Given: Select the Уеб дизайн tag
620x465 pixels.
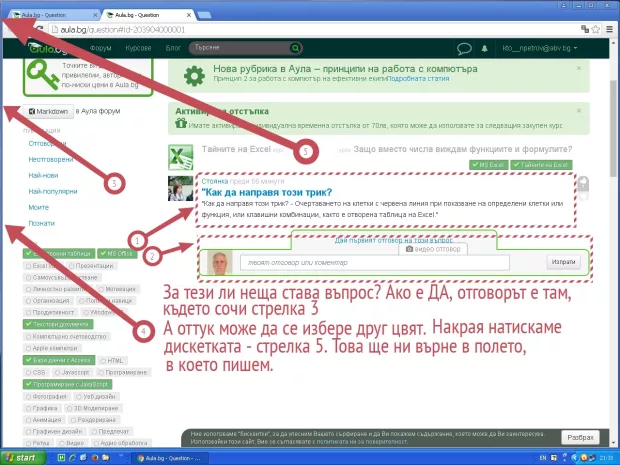Looking at the screenshot, I should (x=96, y=396).
